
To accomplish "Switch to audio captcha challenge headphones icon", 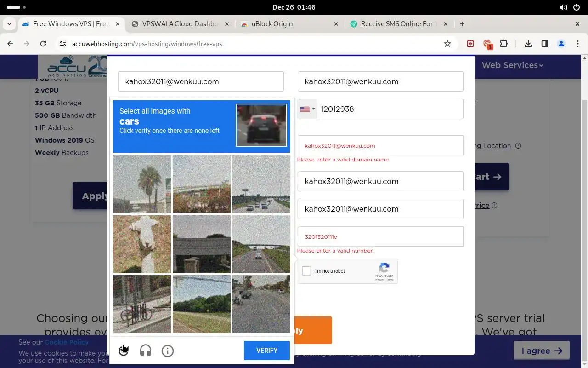I will point(146,351).
